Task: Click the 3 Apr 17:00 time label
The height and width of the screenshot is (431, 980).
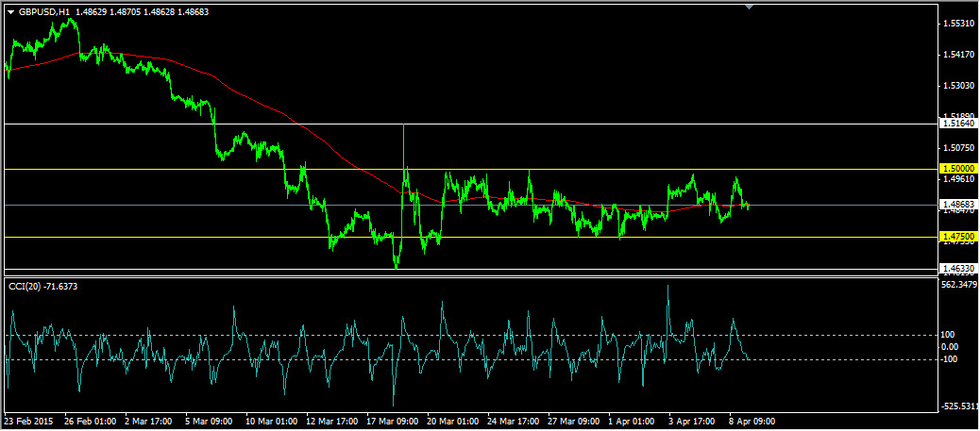Action: (693, 421)
